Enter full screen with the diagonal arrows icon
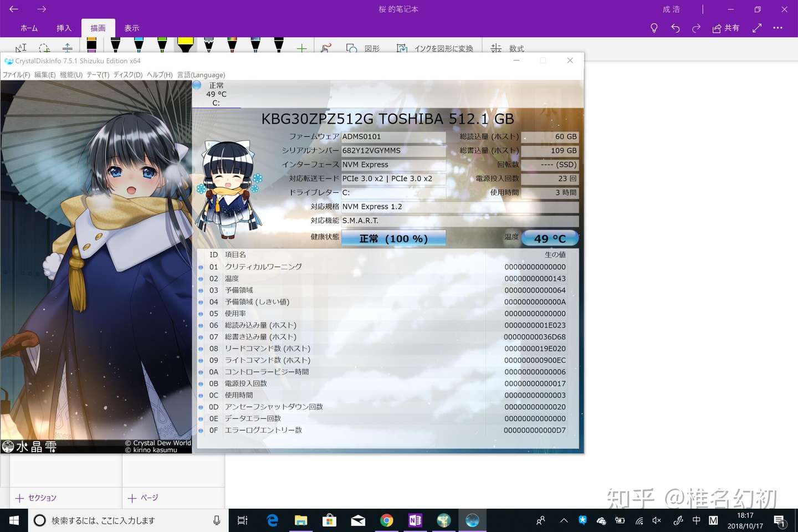The height and width of the screenshot is (532, 798). tap(757, 28)
